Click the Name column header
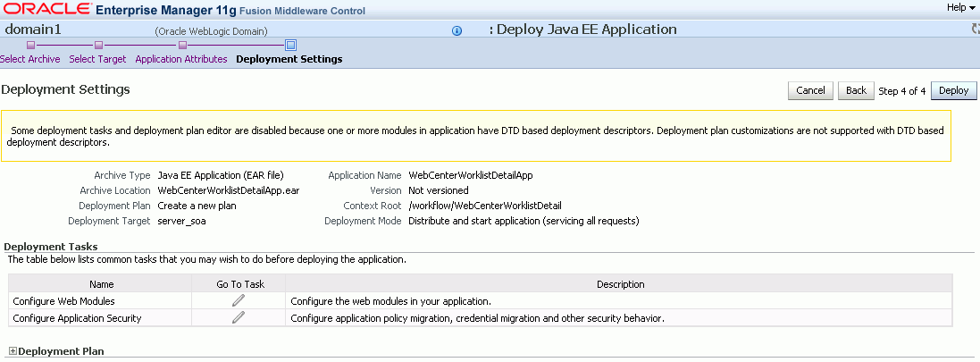 point(102,284)
